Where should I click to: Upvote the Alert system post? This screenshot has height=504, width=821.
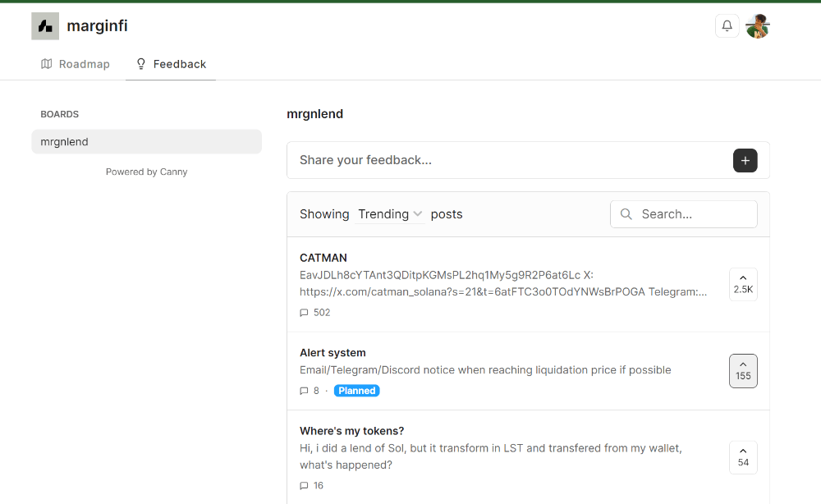coord(743,371)
